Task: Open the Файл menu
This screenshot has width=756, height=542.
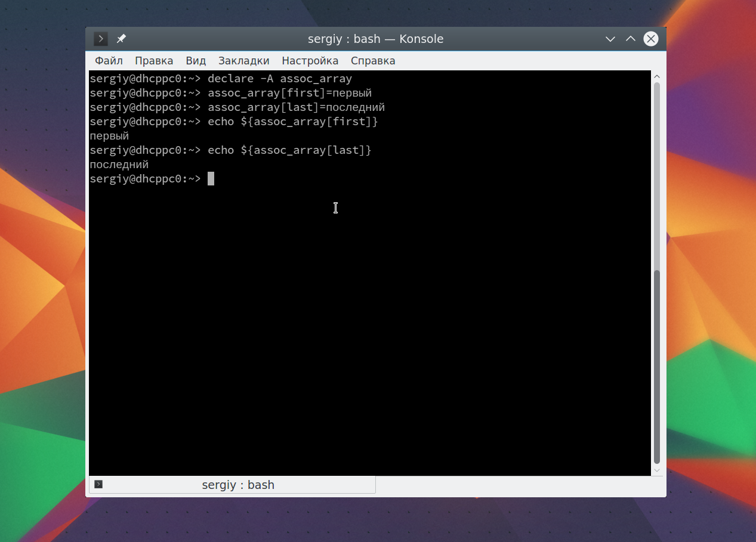Action: 109,61
